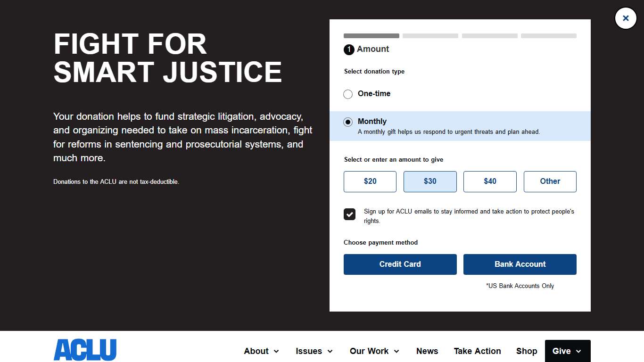Screen dimensions: 644x362
Task: Choose Bank Account payment method
Action: click(520, 264)
